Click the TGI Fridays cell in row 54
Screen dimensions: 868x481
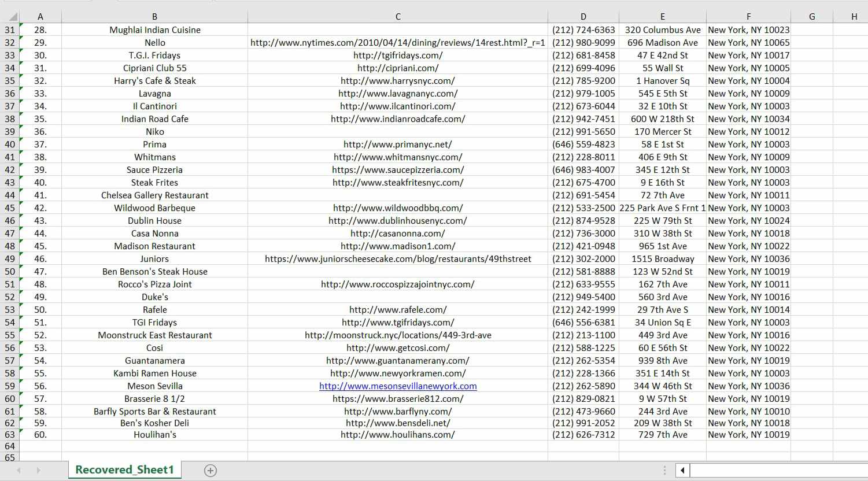pyautogui.click(x=155, y=323)
